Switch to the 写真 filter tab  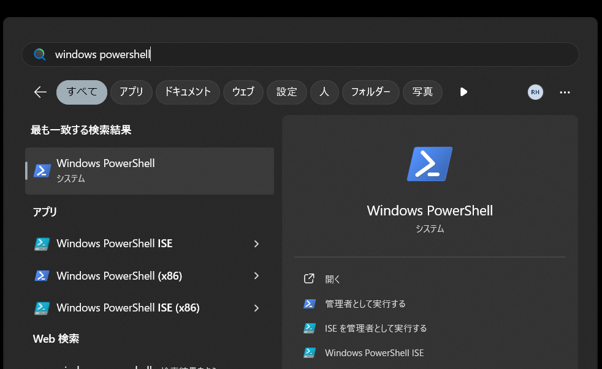click(x=422, y=92)
